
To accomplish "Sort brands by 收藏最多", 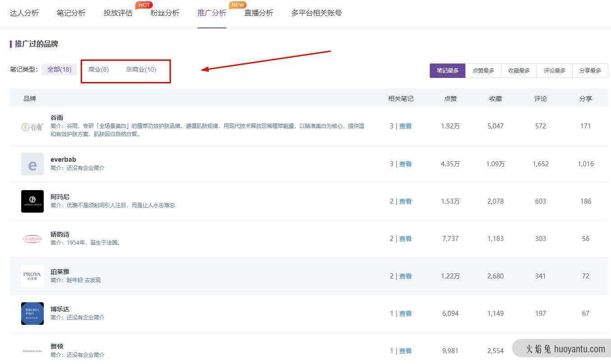I will point(519,71).
